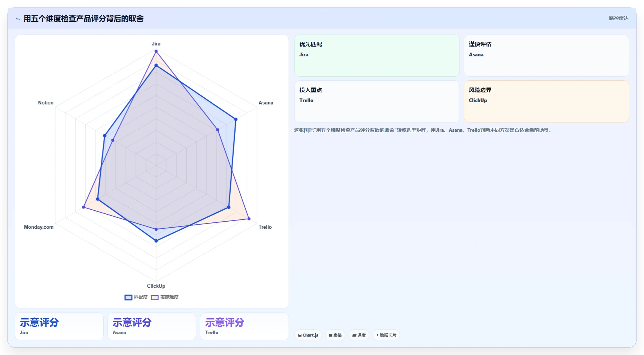Select the 示意评分 Trello score card
This screenshot has width=644, height=355.
pos(244,326)
